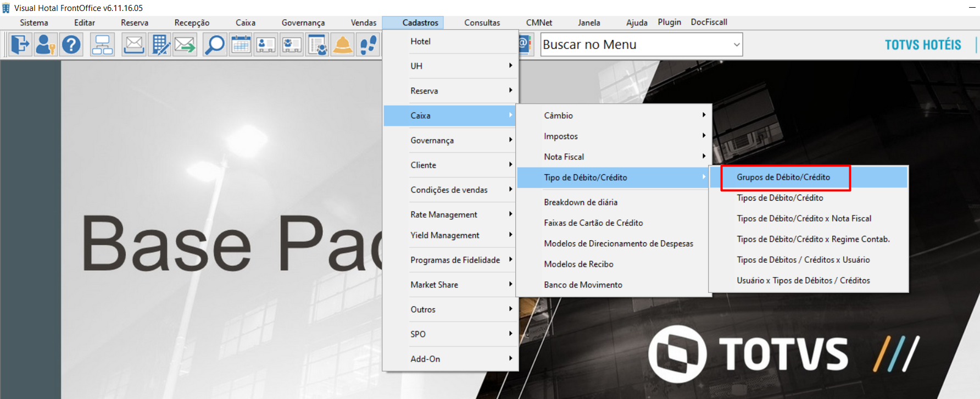Click the blue question mark help icon
980x399 pixels.
coord(71,45)
